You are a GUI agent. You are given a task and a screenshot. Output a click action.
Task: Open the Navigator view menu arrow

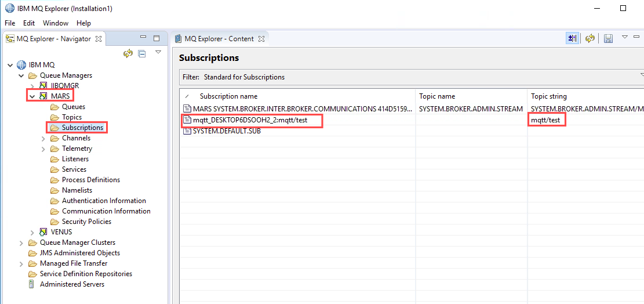pyautogui.click(x=158, y=52)
